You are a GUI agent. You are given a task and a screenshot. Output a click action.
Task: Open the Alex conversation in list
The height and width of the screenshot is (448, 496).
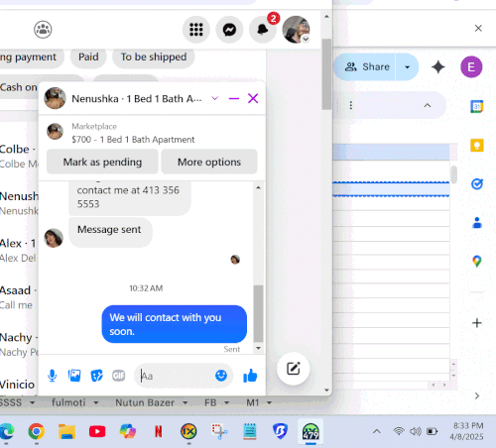[19, 250]
